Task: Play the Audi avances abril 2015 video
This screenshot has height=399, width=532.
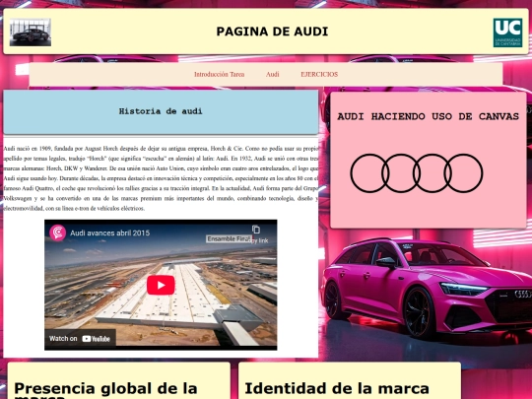Action: coord(161,285)
